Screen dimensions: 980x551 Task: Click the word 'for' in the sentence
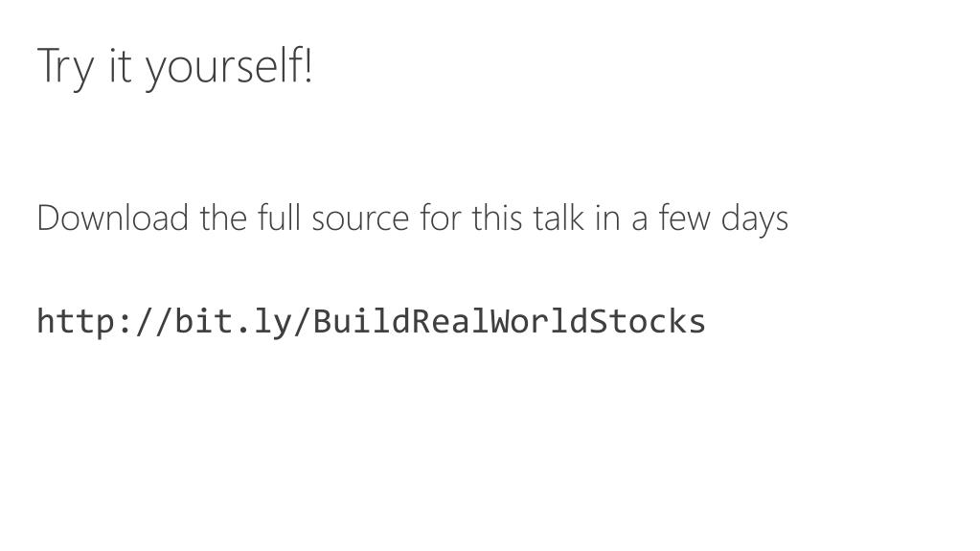[441, 218]
